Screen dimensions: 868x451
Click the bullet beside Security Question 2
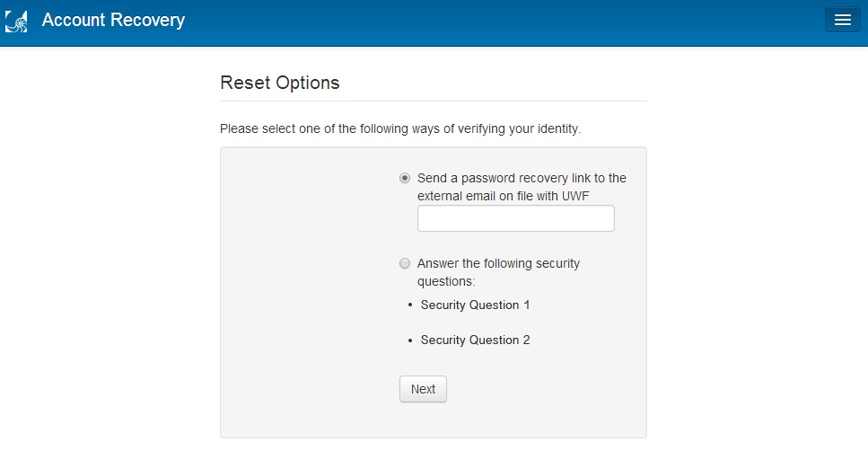[x=409, y=340]
